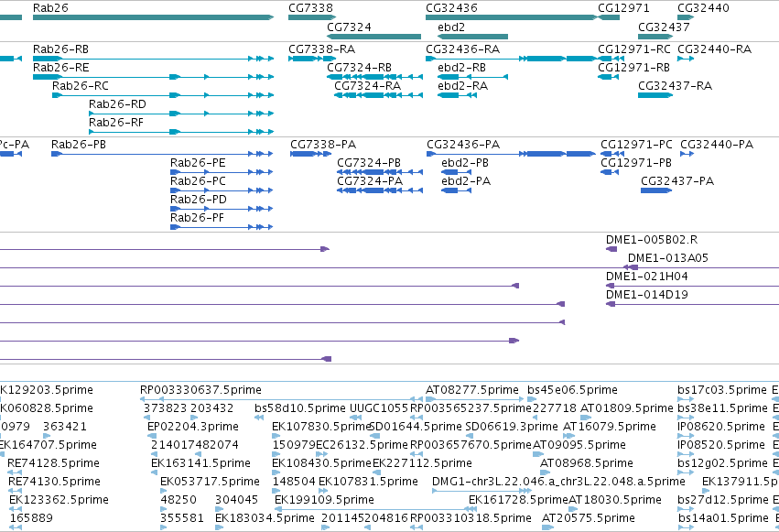Screen dimensions: 779x532
Task: Open EST EK053717.5prime
Action: [210, 482]
